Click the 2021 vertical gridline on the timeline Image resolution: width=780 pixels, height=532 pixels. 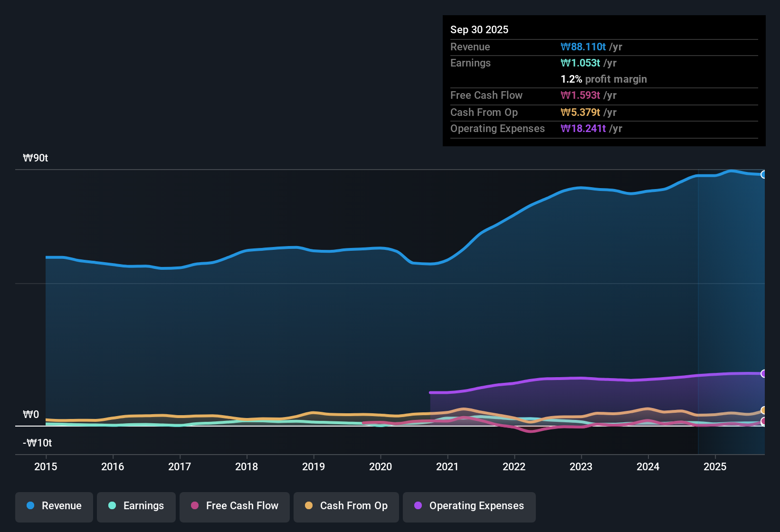[x=447, y=309]
